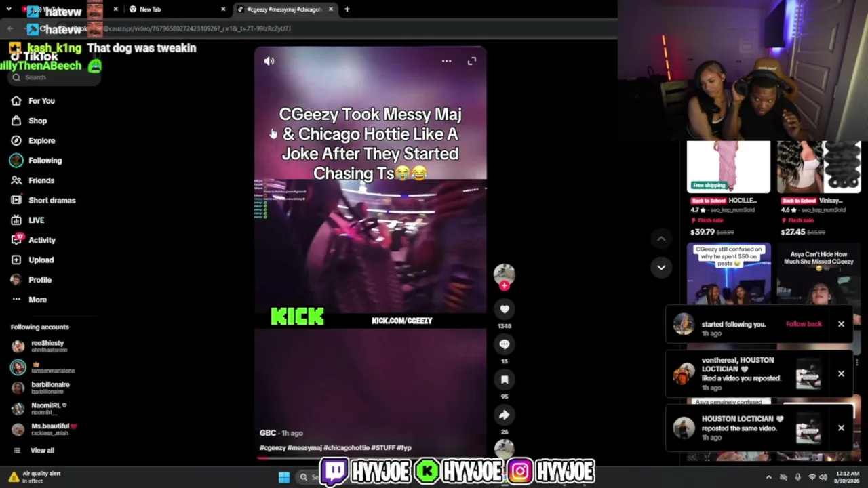Seek on the video progress bar
This screenshot has width=868, height=488.
370,458
